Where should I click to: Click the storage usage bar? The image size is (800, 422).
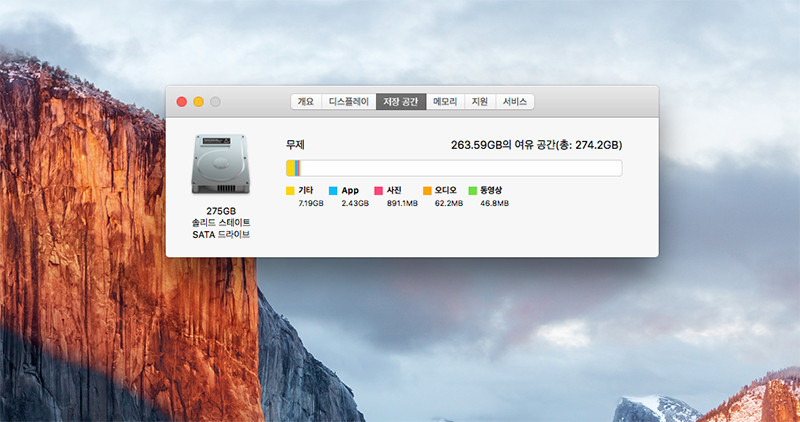tap(454, 168)
